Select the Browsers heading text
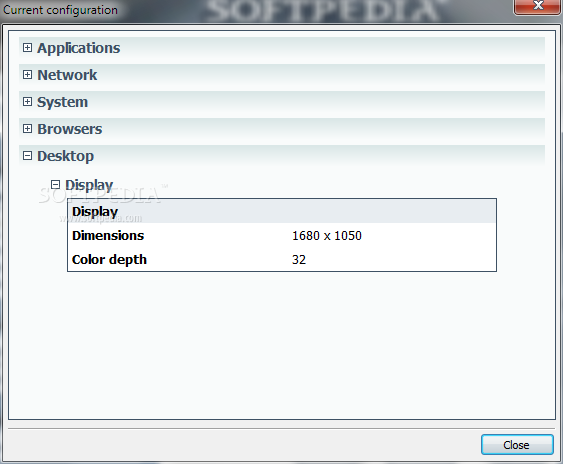The height and width of the screenshot is (464, 563). 70,129
